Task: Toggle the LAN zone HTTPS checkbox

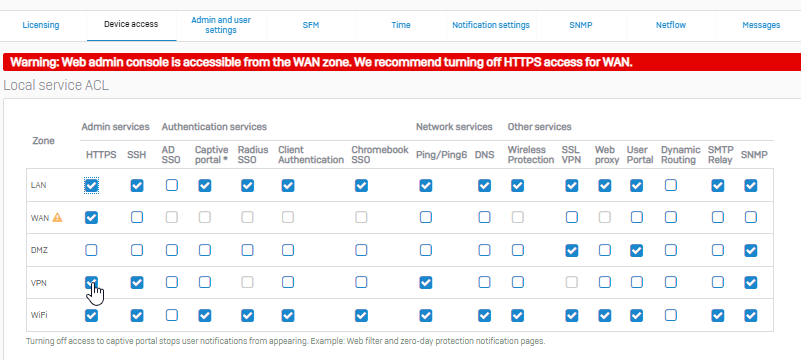Action: (x=91, y=185)
